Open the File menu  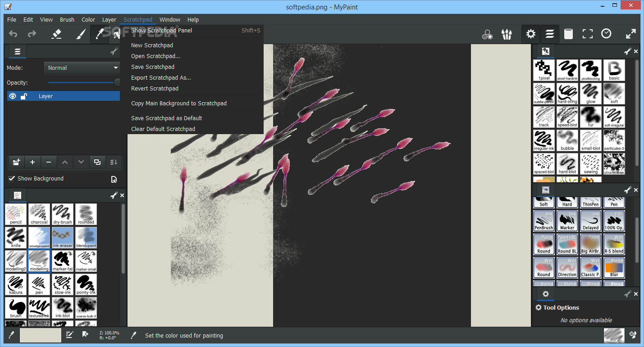(12, 19)
